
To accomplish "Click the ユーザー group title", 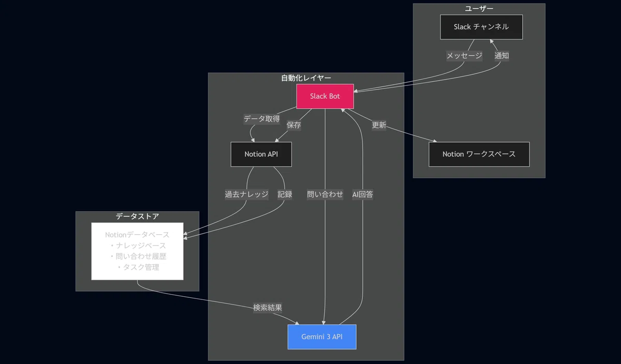I will [479, 9].
